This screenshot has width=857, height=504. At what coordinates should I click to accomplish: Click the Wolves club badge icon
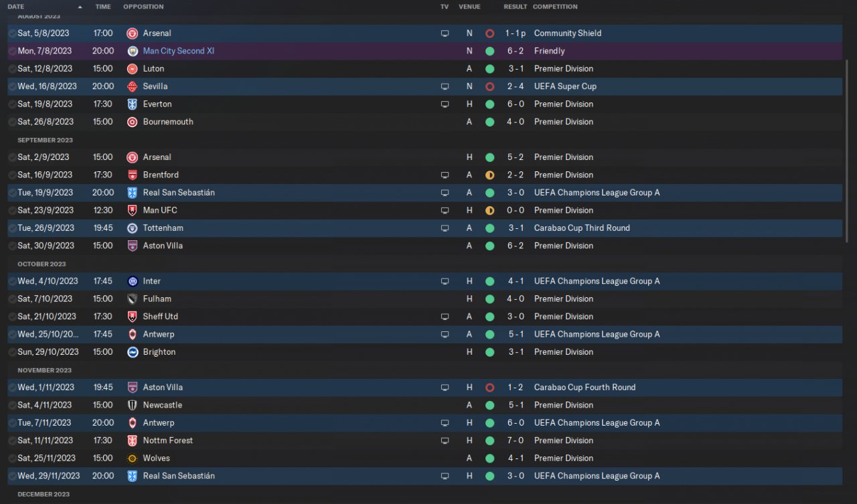pos(133,458)
